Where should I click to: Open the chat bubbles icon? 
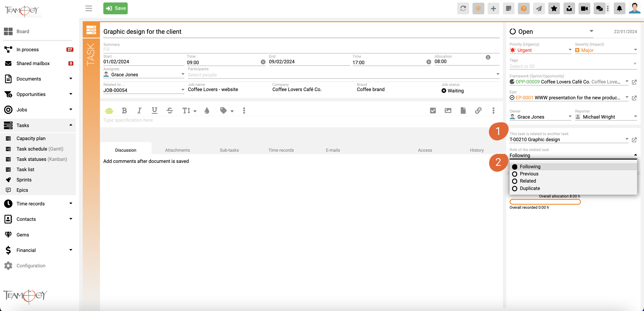click(599, 9)
